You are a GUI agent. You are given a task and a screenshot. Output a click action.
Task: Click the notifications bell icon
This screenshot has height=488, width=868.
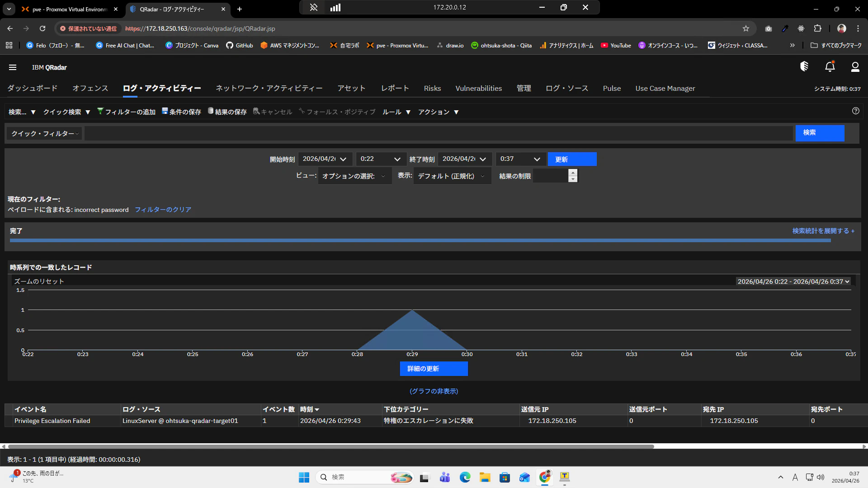pos(830,67)
